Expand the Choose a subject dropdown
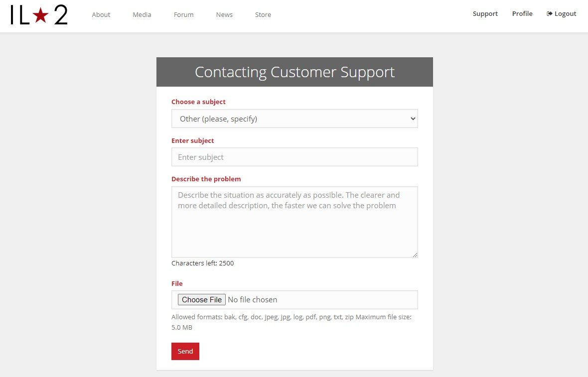The image size is (588, 377). coord(294,119)
